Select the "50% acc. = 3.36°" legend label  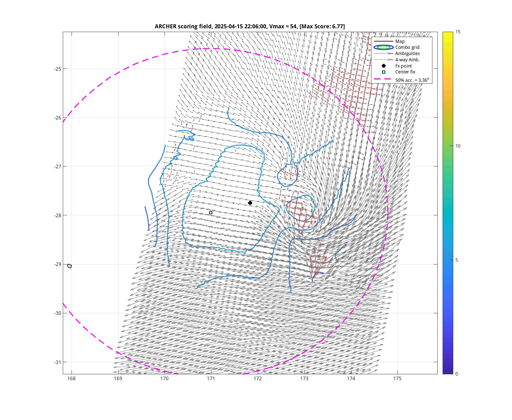point(412,80)
